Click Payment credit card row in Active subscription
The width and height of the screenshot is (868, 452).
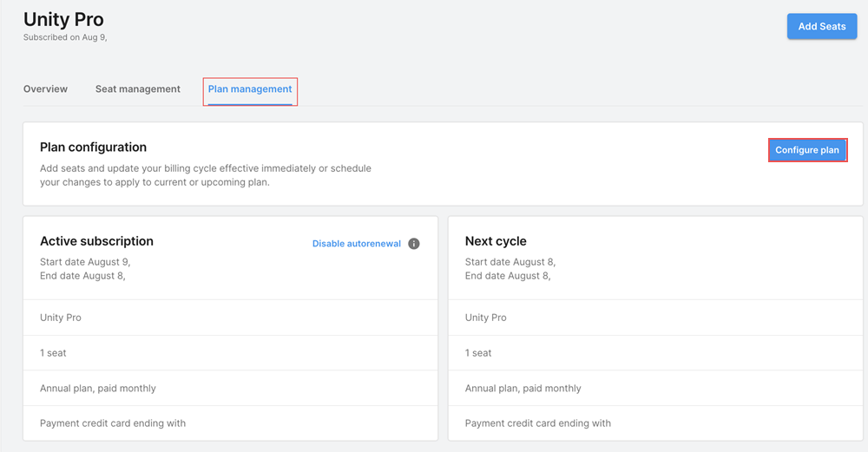pos(230,423)
